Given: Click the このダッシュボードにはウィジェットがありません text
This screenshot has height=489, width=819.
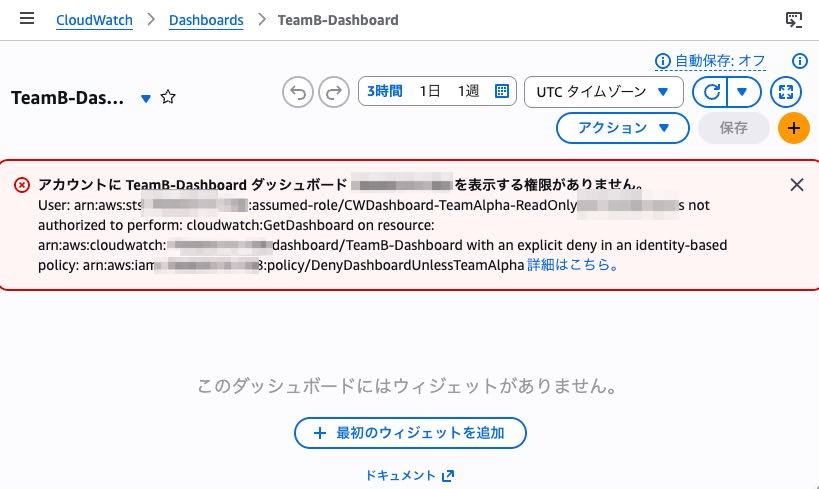Looking at the screenshot, I should [407, 386].
